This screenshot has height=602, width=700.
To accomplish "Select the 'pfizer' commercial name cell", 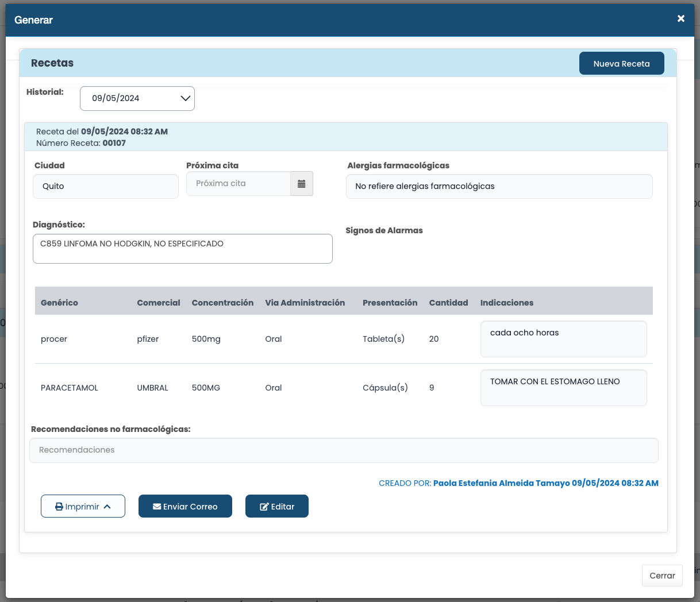I will pyautogui.click(x=148, y=339).
